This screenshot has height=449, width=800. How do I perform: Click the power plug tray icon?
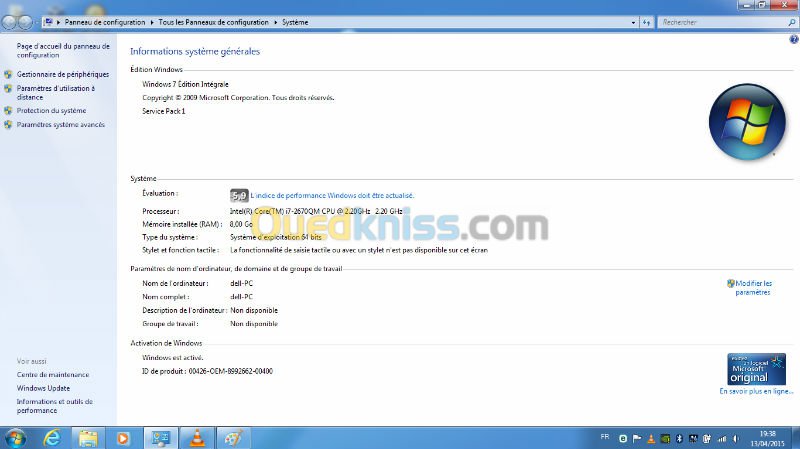point(707,438)
